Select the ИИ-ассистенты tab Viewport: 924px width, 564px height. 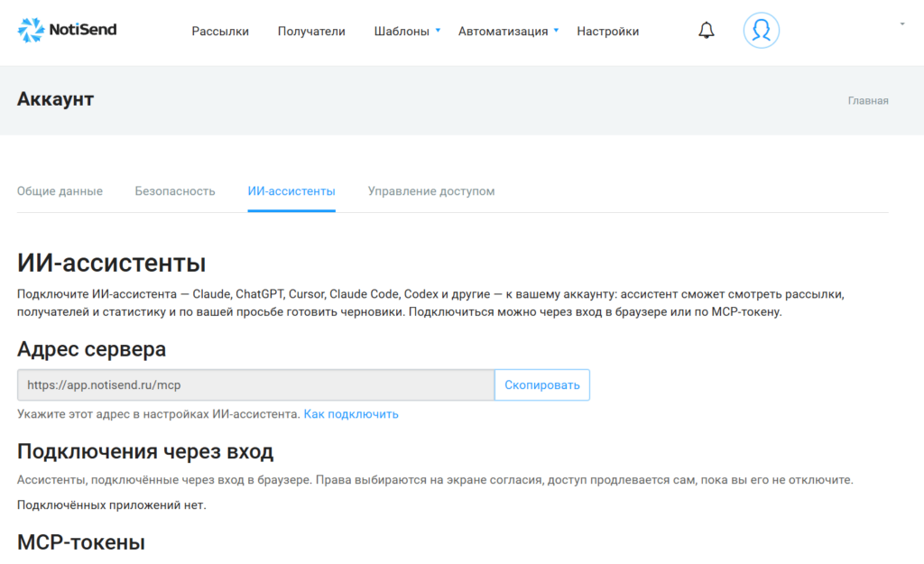point(291,191)
